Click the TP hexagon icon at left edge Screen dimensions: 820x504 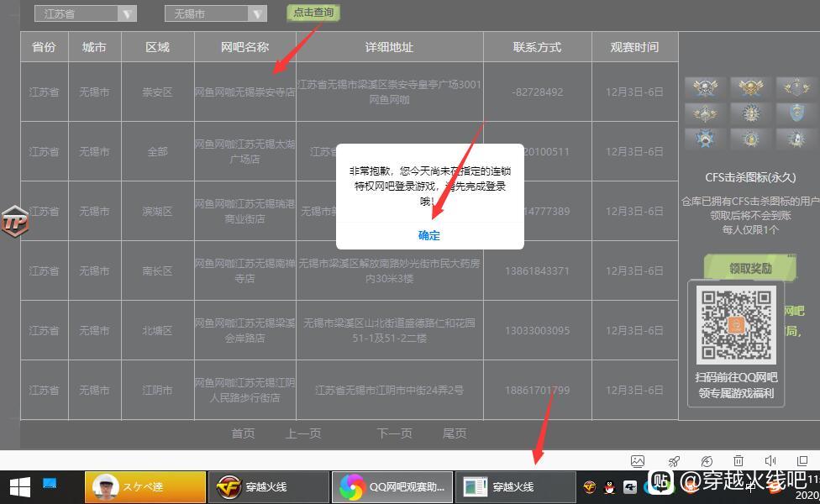pyautogui.click(x=14, y=223)
